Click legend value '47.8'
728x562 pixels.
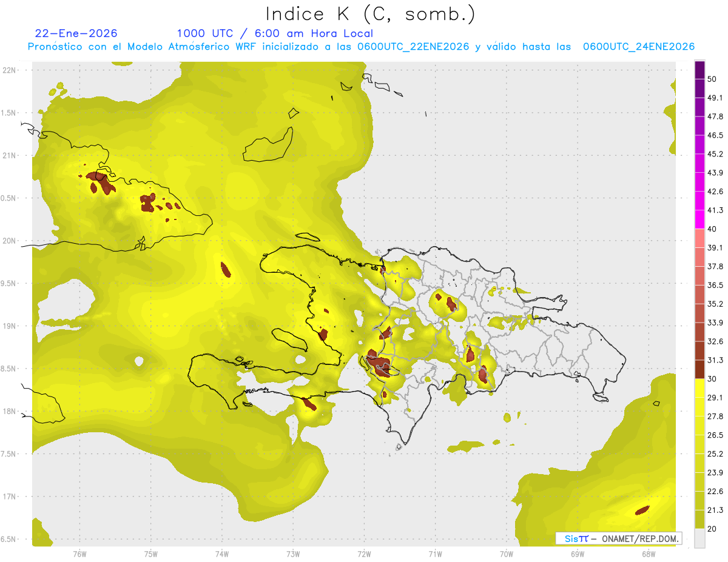coord(715,116)
